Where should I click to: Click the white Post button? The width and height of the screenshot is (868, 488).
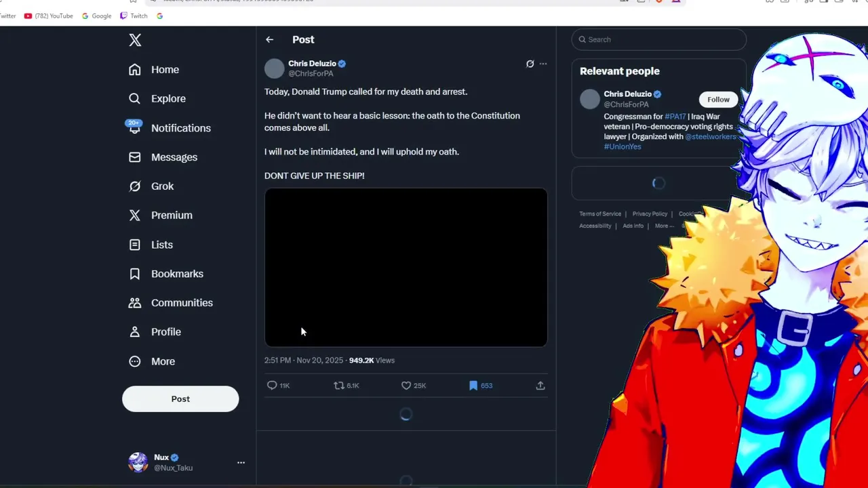click(x=180, y=399)
